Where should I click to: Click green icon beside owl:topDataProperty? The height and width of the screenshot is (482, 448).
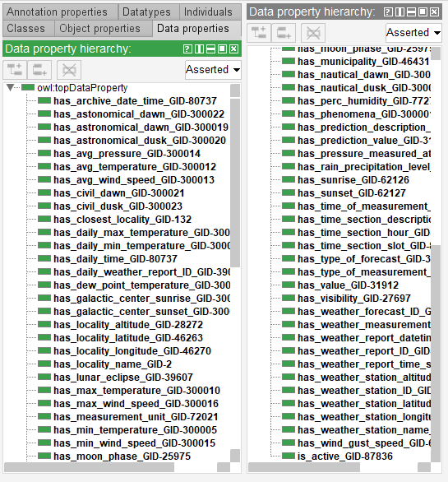click(x=28, y=88)
